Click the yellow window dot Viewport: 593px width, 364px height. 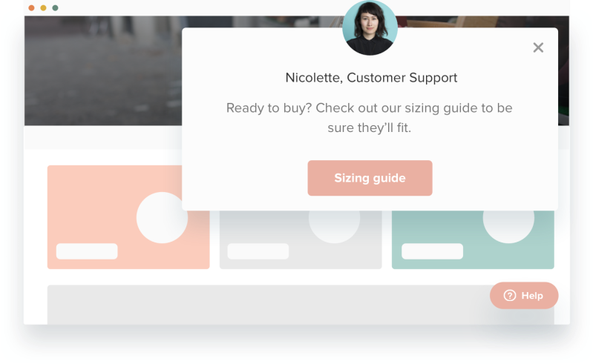tap(43, 8)
